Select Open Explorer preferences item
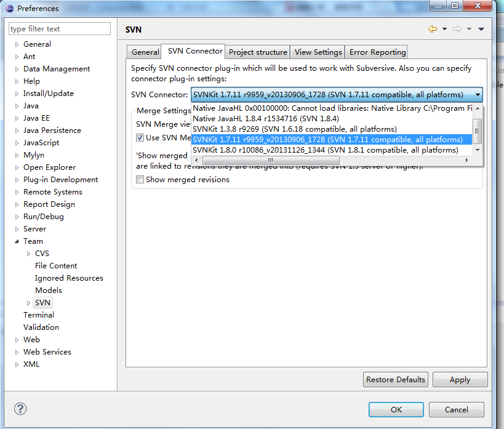This screenshot has height=429, width=504. click(49, 167)
